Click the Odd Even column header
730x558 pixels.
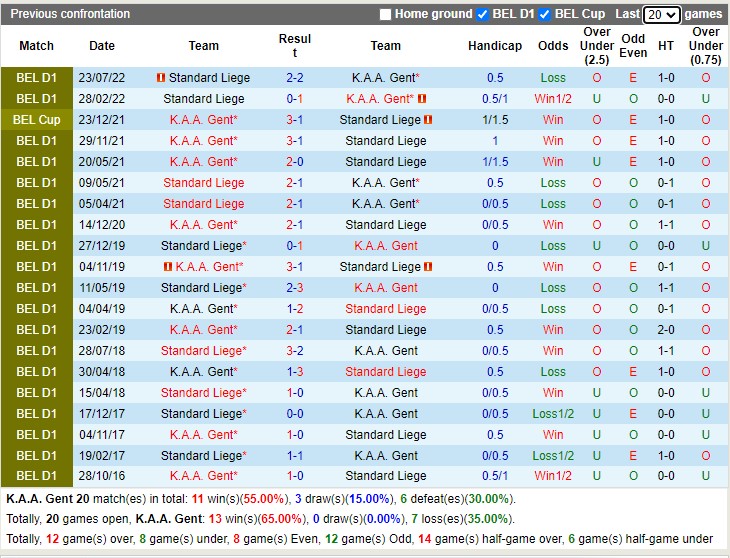(633, 46)
